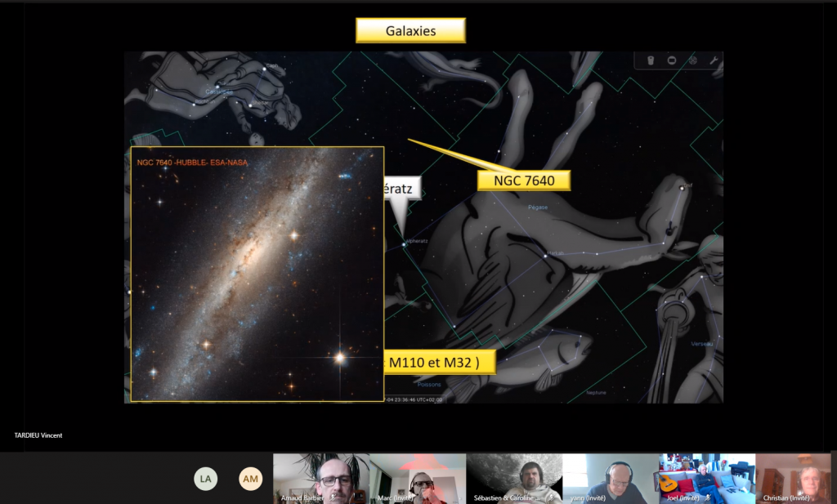Click the UTC+02:00 timestamp on sky map
The image size is (837, 504).
coord(413,399)
